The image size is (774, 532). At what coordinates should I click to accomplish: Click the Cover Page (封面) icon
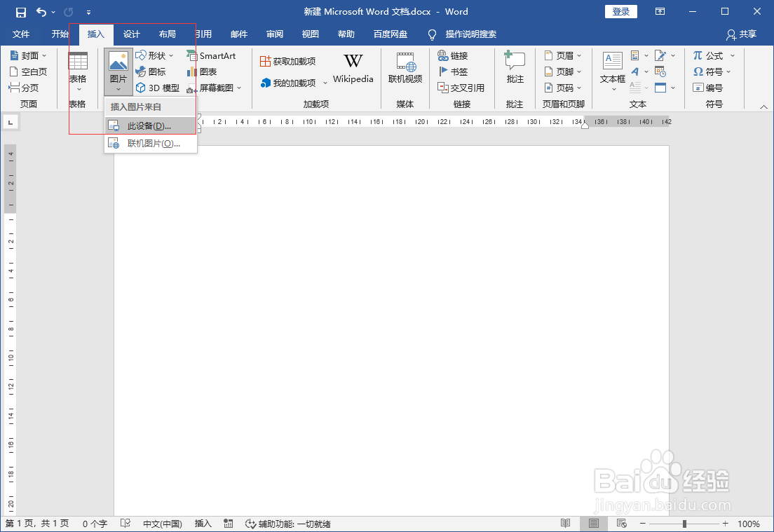click(x=14, y=56)
